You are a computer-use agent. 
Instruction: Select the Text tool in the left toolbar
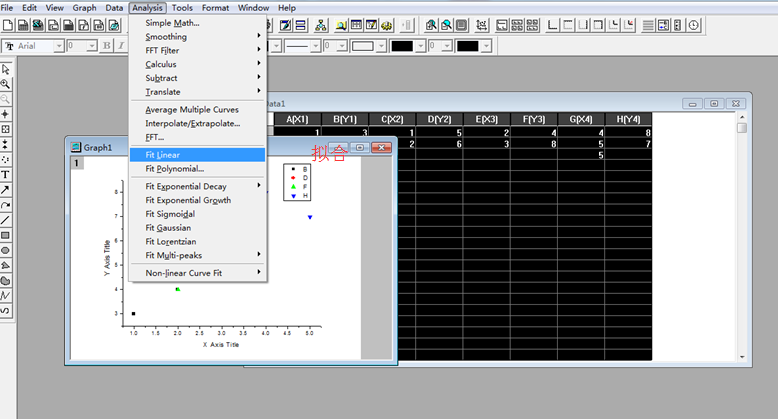(5, 174)
